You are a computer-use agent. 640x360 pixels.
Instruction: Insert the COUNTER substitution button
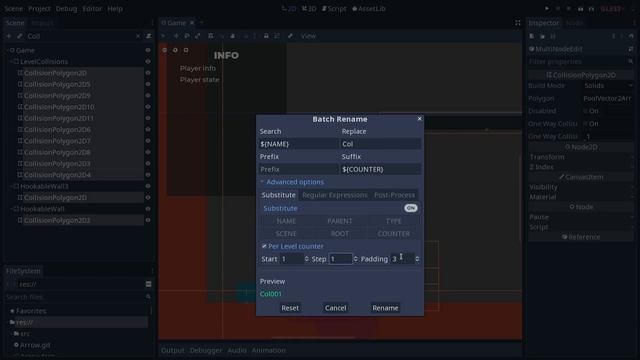(393, 234)
